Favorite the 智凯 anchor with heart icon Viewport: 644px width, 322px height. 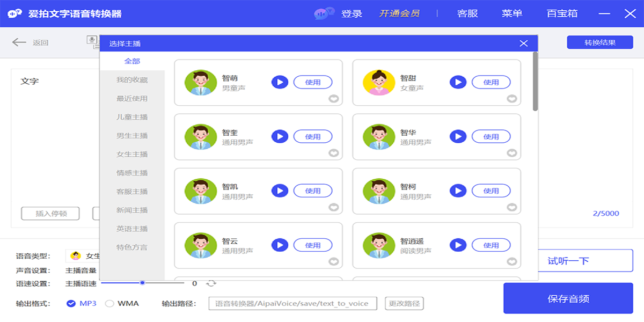334,207
